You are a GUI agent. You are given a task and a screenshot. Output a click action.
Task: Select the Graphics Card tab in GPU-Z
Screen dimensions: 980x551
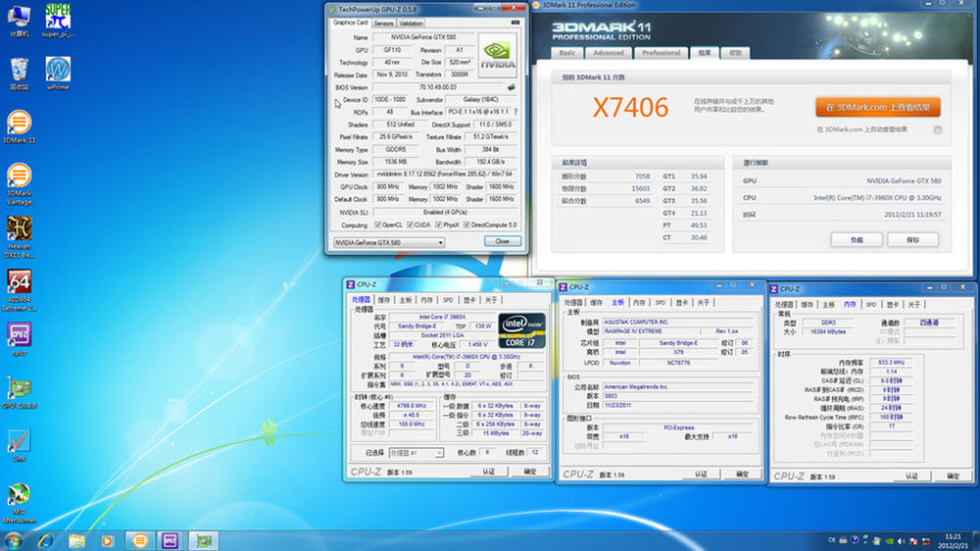pos(350,22)
